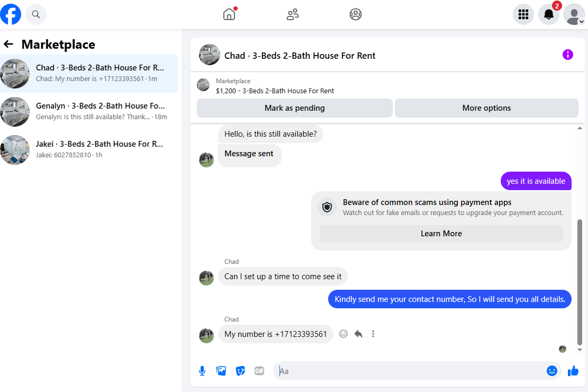
Task: Open the grid menu icon
Action: [x=523, y=14]
